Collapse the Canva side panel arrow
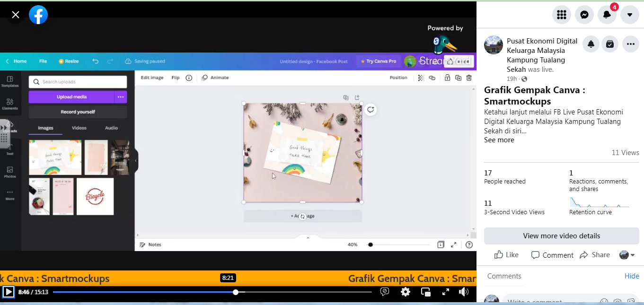 click(x=135, y=161)
